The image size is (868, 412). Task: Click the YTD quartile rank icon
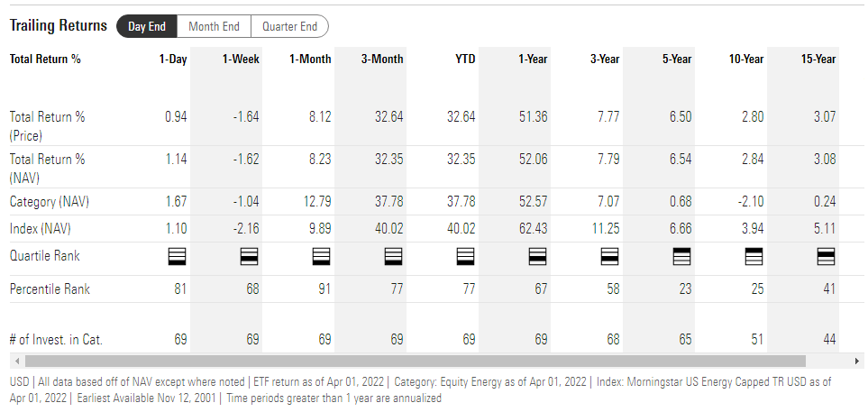466,257
